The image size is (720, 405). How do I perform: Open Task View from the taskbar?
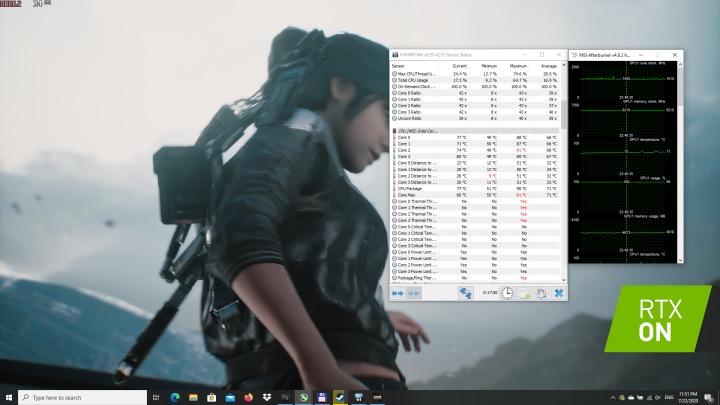(x=156, y=398)
